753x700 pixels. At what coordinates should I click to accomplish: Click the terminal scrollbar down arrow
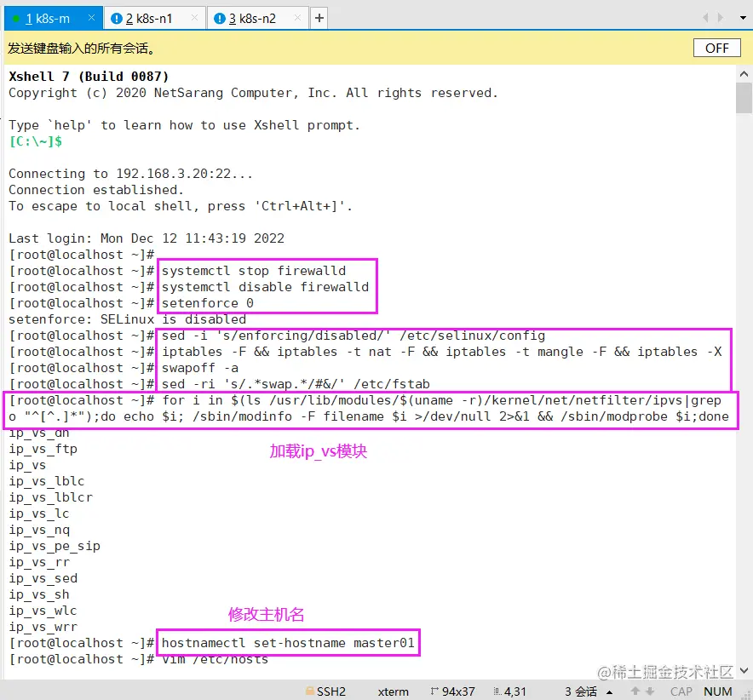pyautogui.click(x=744, y=671)
